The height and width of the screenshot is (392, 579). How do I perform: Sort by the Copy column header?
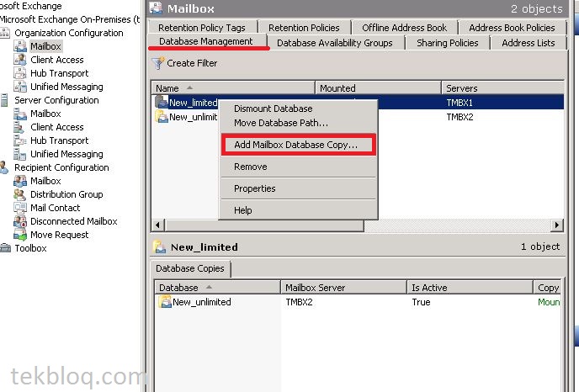click(x=549, y=288)
